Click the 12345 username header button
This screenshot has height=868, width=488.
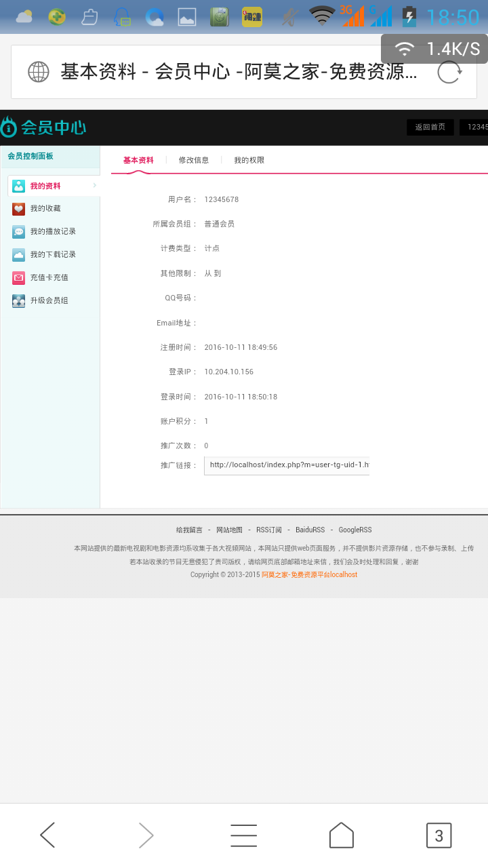[x=474, y=127]
